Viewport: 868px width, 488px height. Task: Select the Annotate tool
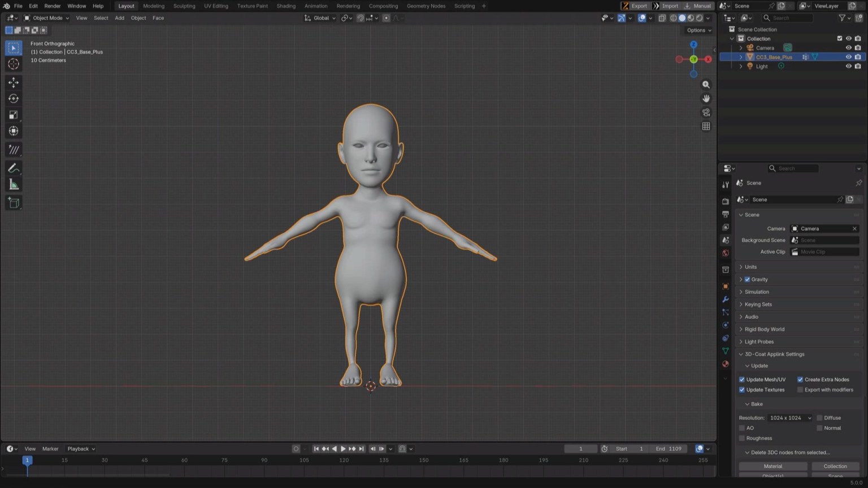14,168
